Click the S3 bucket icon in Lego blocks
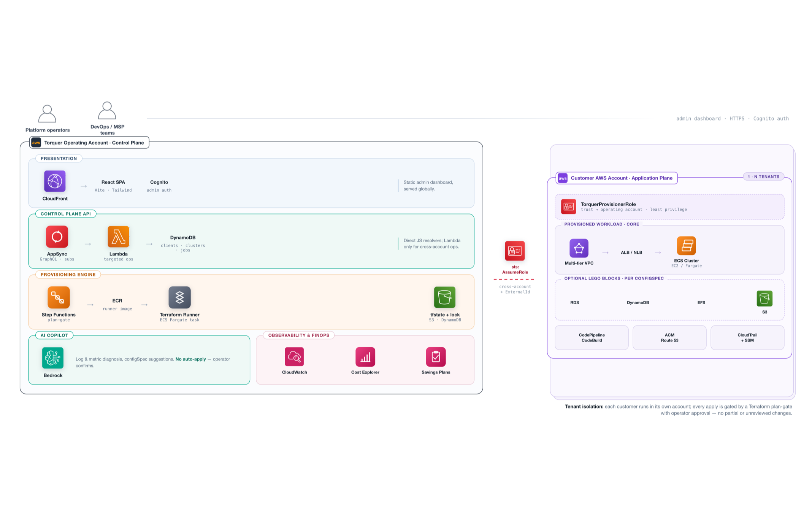The width and height of the screenshot is (812, 512). (x=764, y=299)
